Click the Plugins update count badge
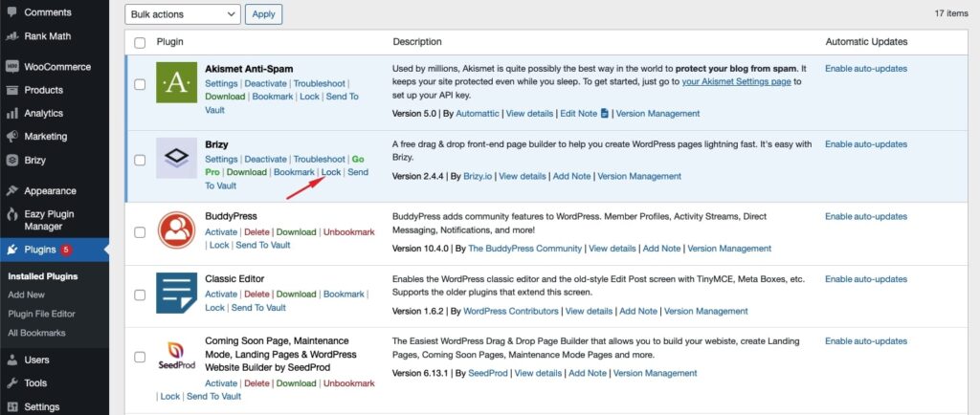980x415 pixels. coord(66,250)
